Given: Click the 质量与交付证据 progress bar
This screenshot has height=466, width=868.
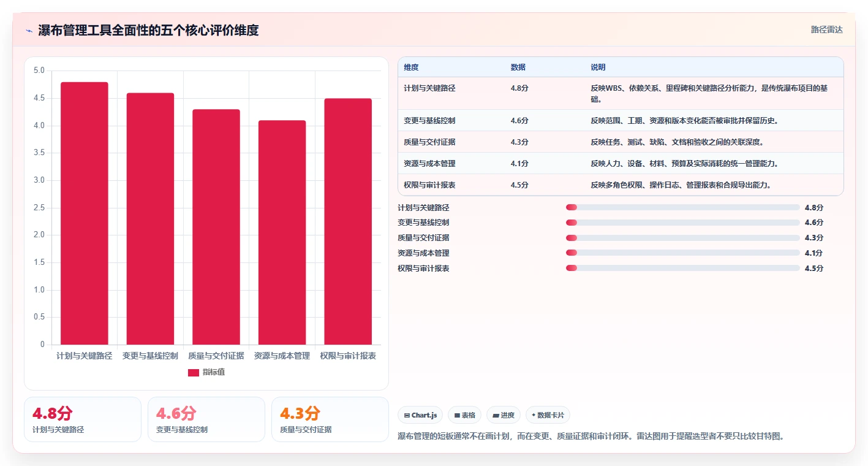Looking at the screenshot, I should (x=683, y=238).
